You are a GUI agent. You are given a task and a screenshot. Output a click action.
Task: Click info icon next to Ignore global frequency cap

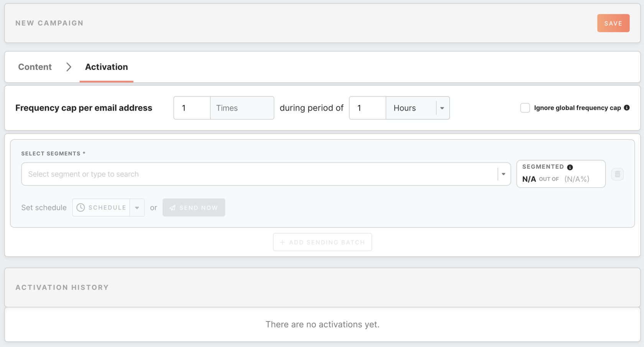627,107
